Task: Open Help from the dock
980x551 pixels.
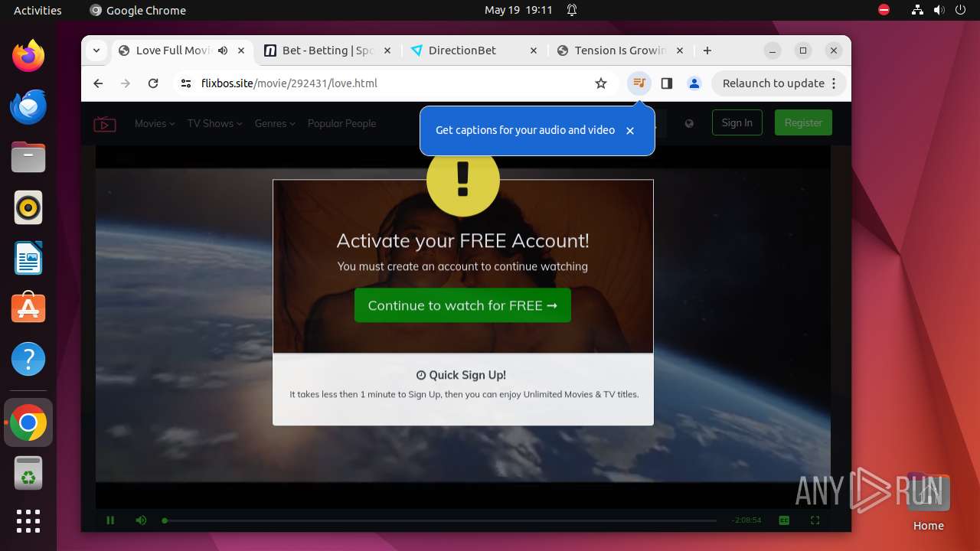Action: pyautogui.click(x=28, y=359)
